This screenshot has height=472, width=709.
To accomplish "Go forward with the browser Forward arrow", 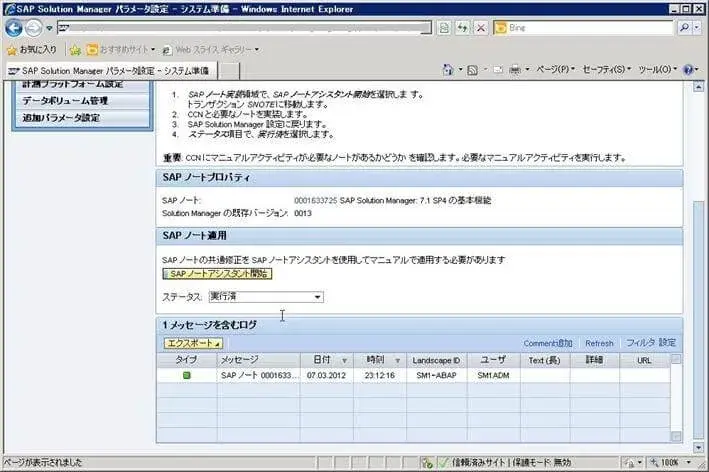I will 33,28.
